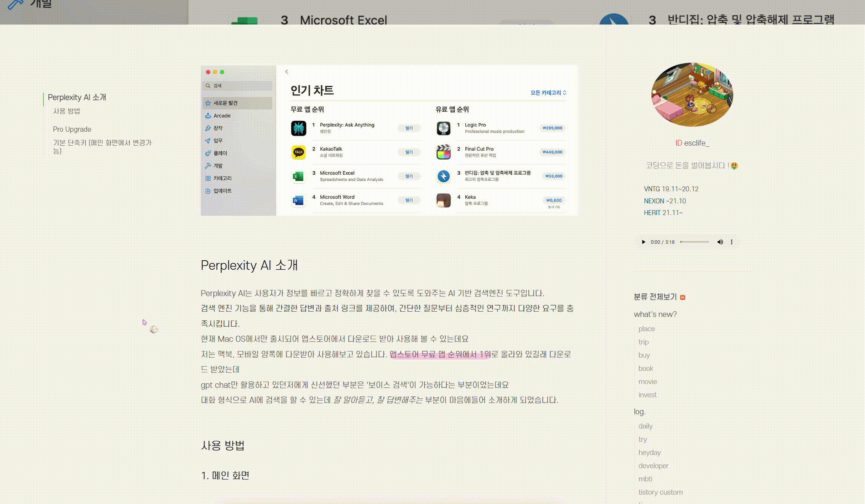Open the mbti category
The height and width of the screenshot is (504, 865).
click(645, 479)
